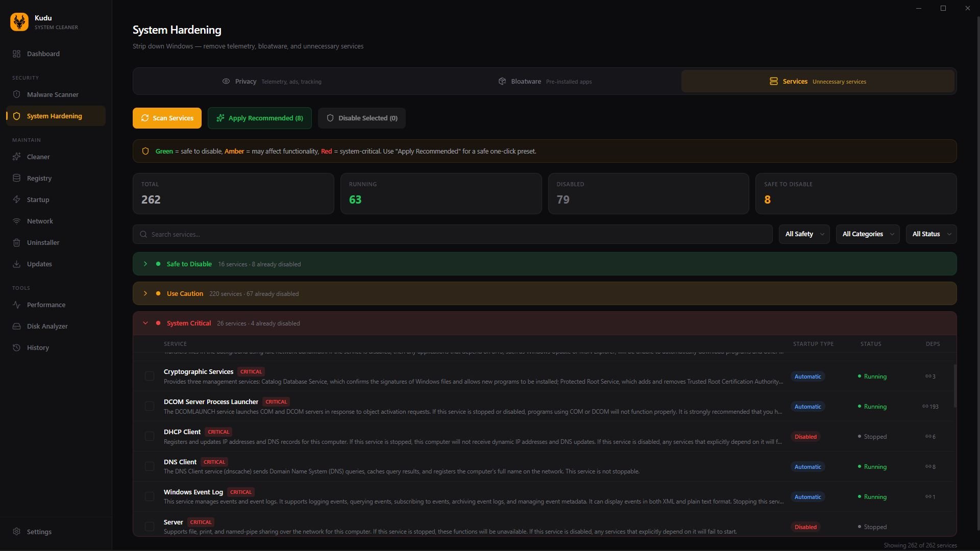
Task: Click dependency link icon for DCOM Server Process Launcher
Action: pos(925,407)
